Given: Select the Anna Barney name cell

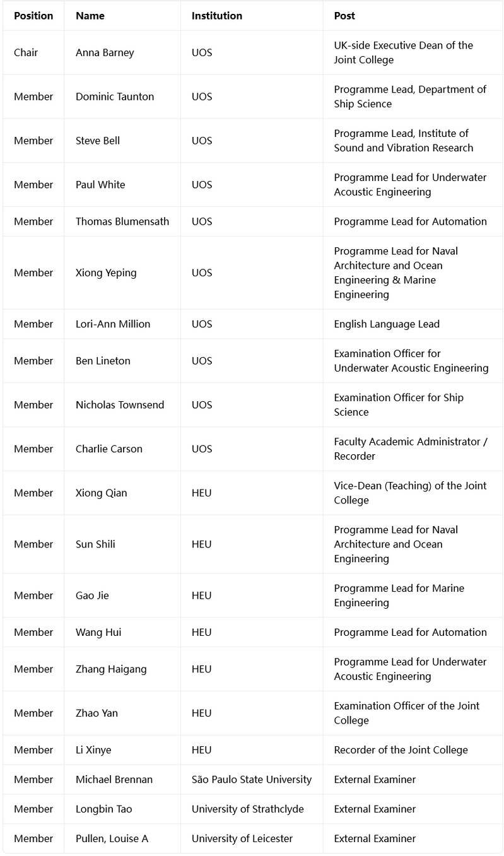Looking at the screenshot, I should coord(122,52).
